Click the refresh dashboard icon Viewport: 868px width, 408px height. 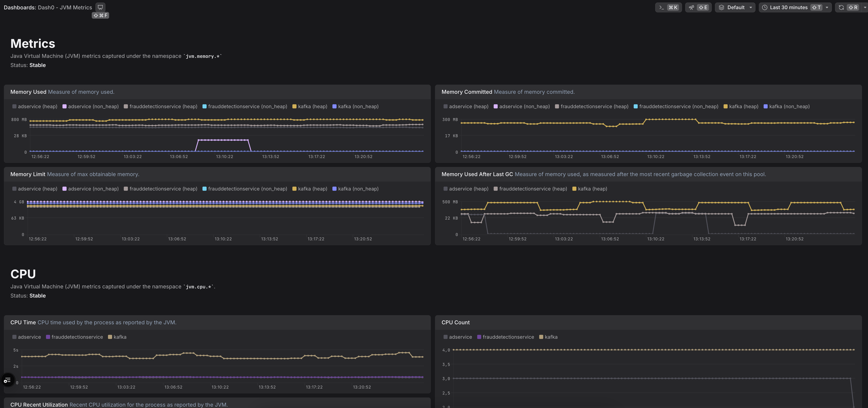tap(841, 7)
